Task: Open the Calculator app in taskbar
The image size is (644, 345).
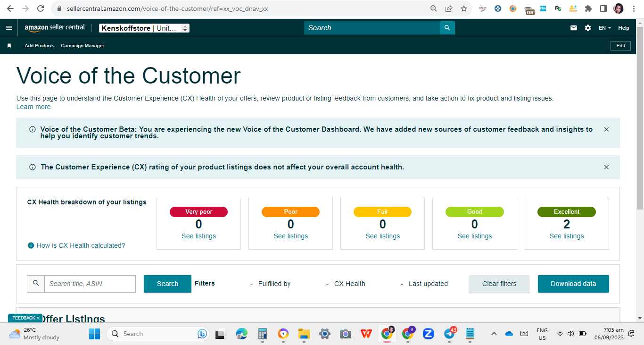Action: tap(263, 334)
